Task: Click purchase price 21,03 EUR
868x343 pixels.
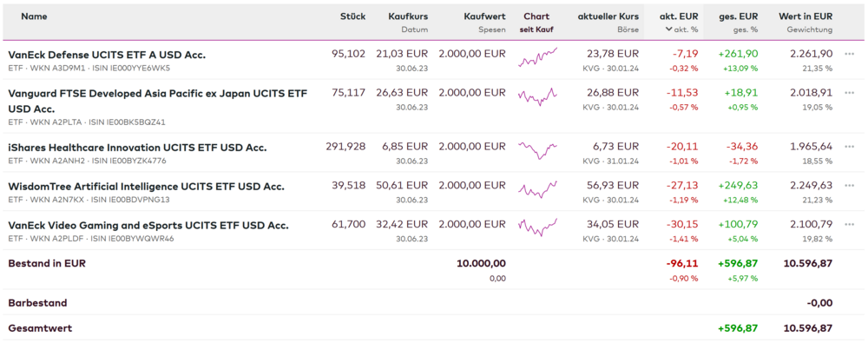Action: [x=403, y=55]
